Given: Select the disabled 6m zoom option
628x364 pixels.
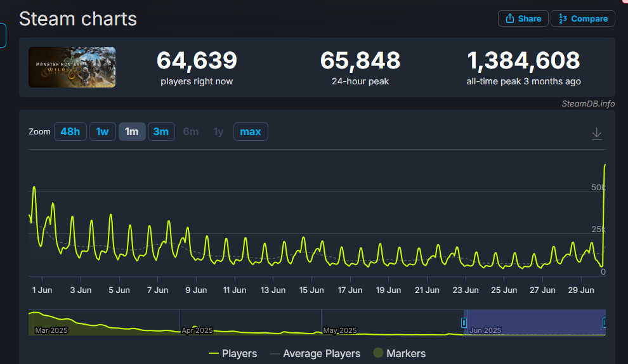Looking at the screenshot, I should tap(191, 132).
